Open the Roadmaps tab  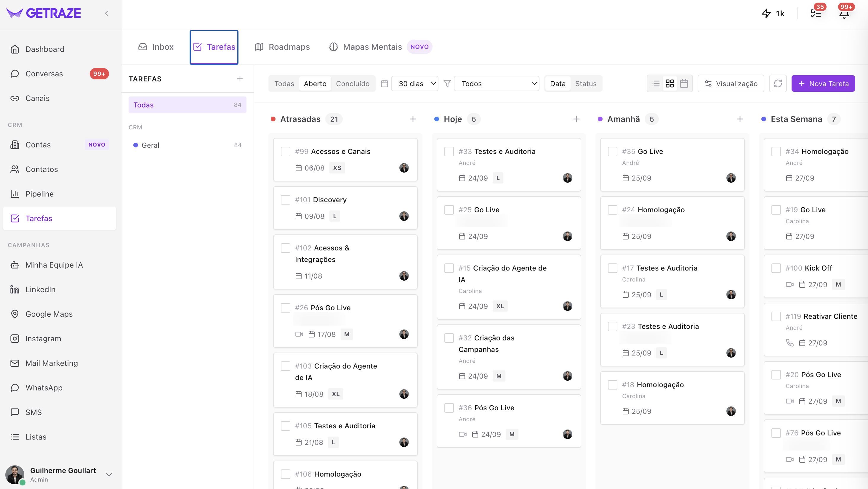pyautogui.click(x=282, y=47)
